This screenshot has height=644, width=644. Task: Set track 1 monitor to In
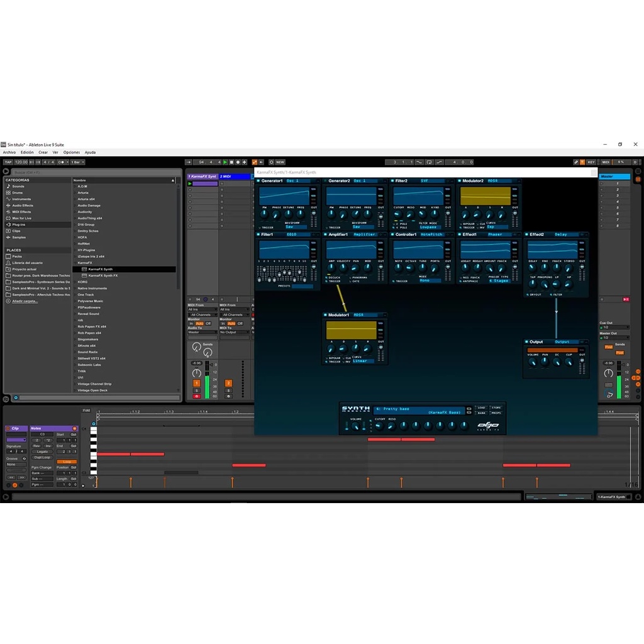tap(191, 324)
